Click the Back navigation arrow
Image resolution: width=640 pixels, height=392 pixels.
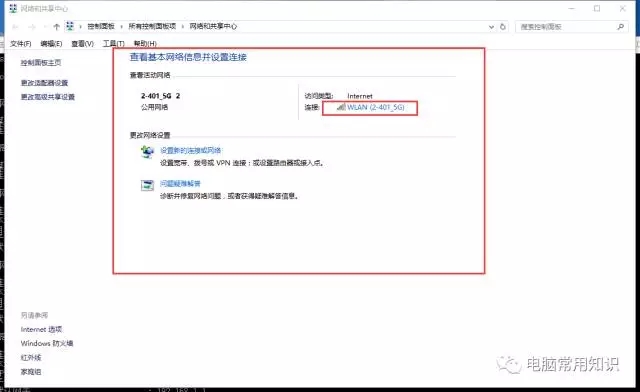16,27
